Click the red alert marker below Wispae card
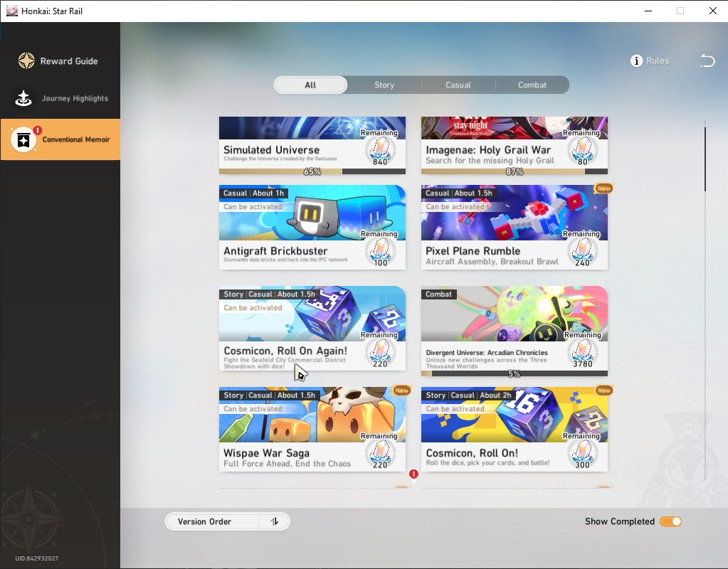The width and height of the screenshot is (728, 569). pyautogui.click(x=413, y=474)
